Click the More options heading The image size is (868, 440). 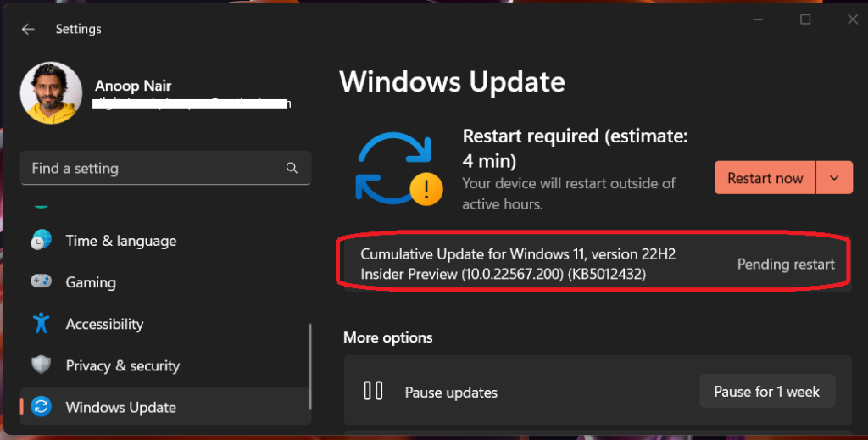coord(387,337)
